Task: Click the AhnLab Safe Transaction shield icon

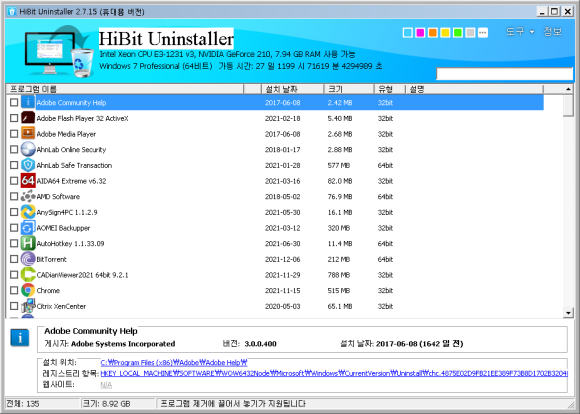Action: (28, 165)
